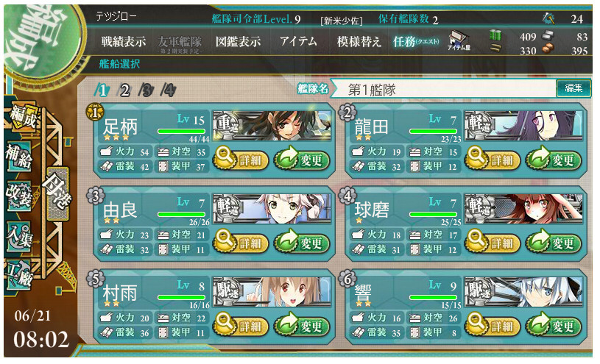Switch to fleet tab 4
Screen dimensions: 600x364
pos(169,90)
